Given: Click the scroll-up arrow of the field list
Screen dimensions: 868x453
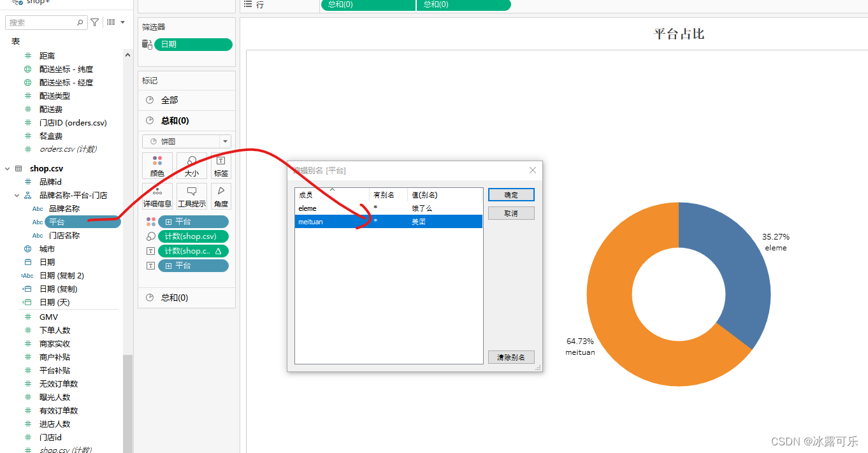Looking at the screenshot, I should pos(127,55).
